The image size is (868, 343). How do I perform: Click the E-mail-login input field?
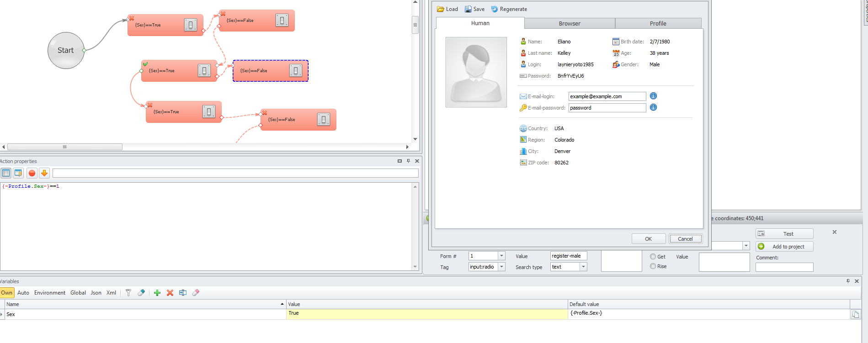607,96
